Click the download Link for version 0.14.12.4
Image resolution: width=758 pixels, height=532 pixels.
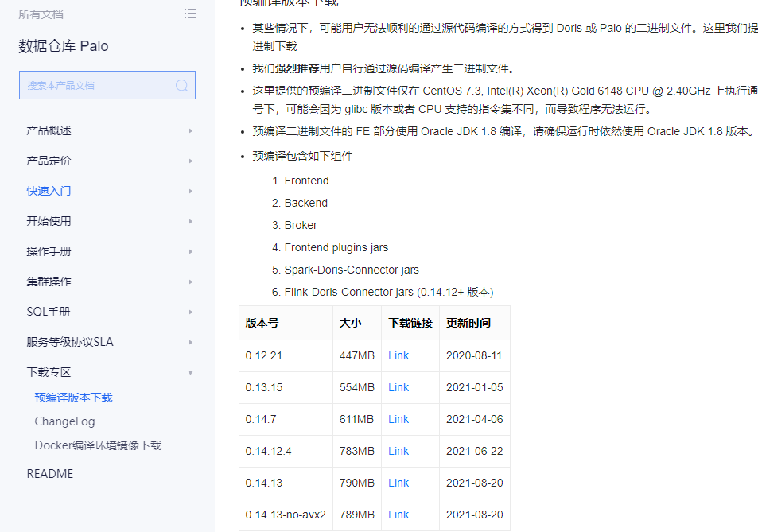[x=398, y=451]
